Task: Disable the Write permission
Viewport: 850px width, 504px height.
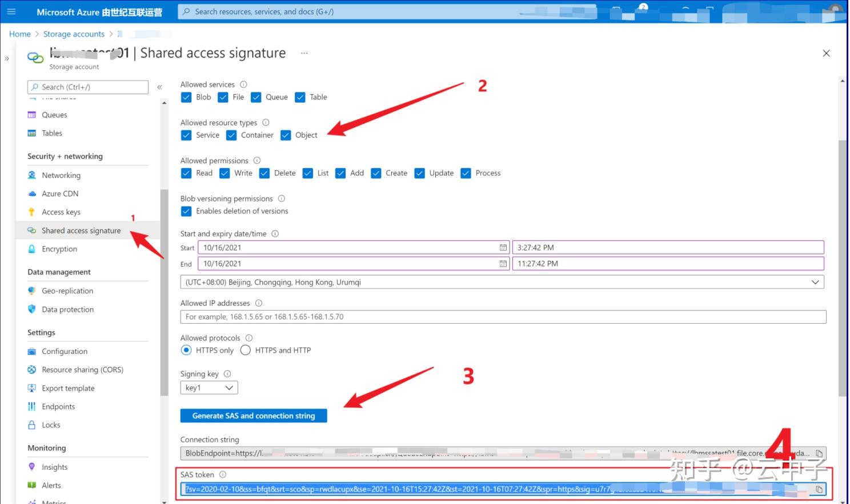Action: click(224, 173)
